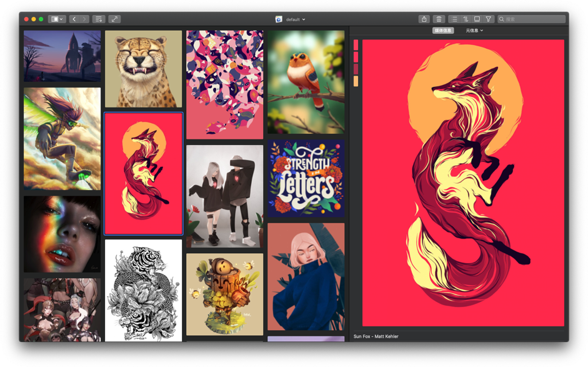The height and width of the screenshot is (367, 588).
Task: Delete selected image with trash icon
Action: 439,19
